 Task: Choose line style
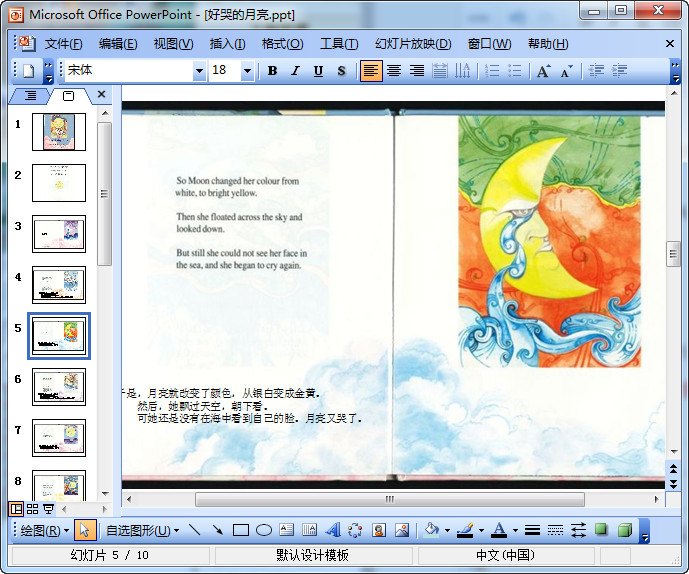coord(532,530)
